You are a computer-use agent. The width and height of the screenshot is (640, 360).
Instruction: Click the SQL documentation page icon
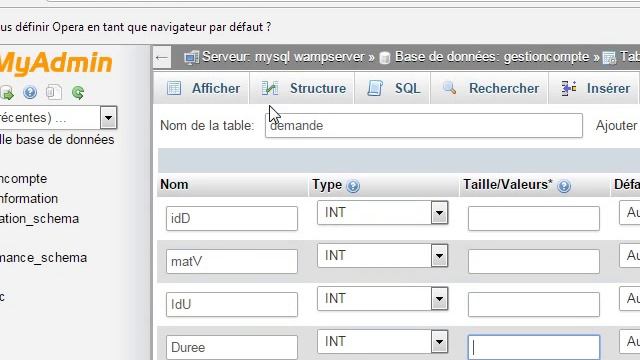(54, 92)
